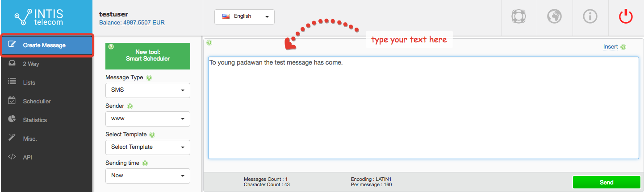Click the Statistics pie chart icon
The height and width of the screenshot is (192, 644).
pos(12,119)
